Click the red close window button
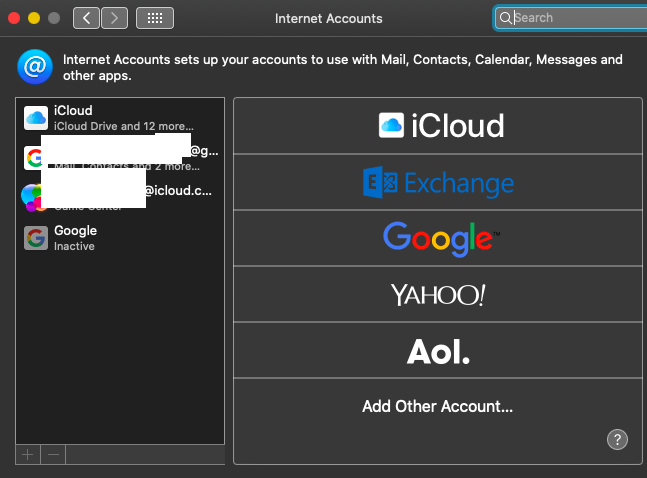Image resolution: width=647 pixels, height=478 pixels. (14, 18)
